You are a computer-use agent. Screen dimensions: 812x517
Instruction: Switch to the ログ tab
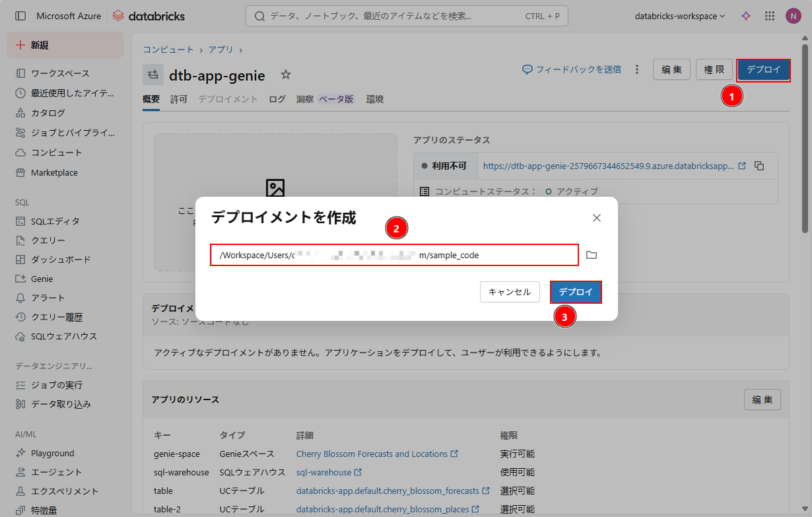pos(277,99)
